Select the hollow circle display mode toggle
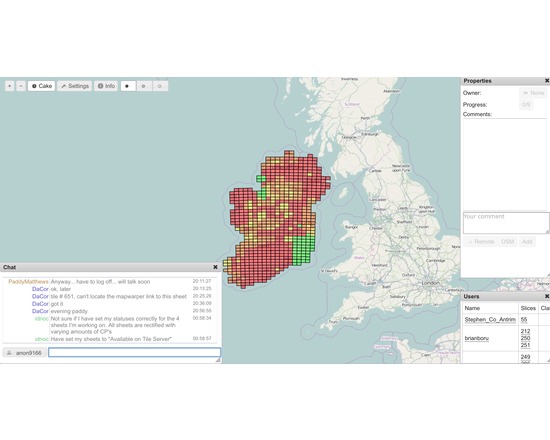 coord(160,86)
